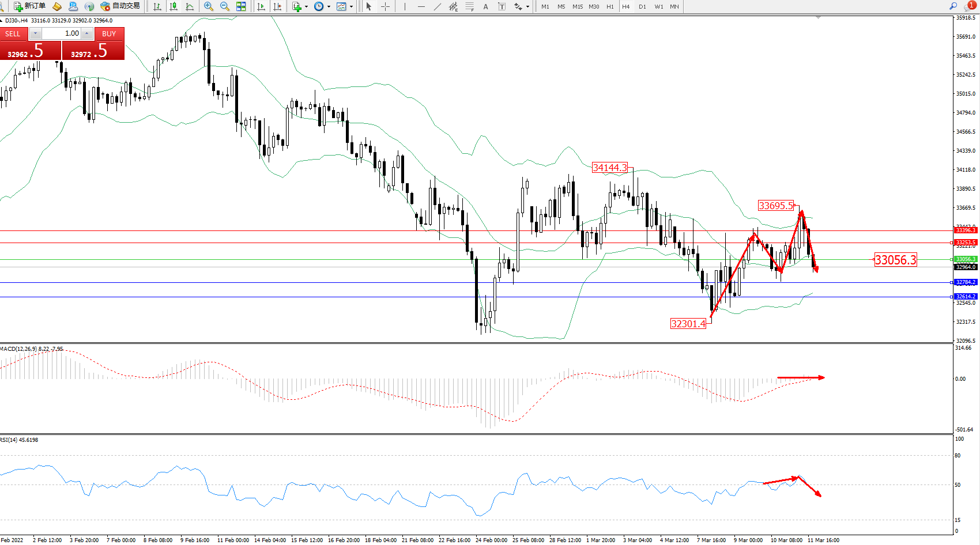Choose the Fibonacci retracement tool

point(470,6)
